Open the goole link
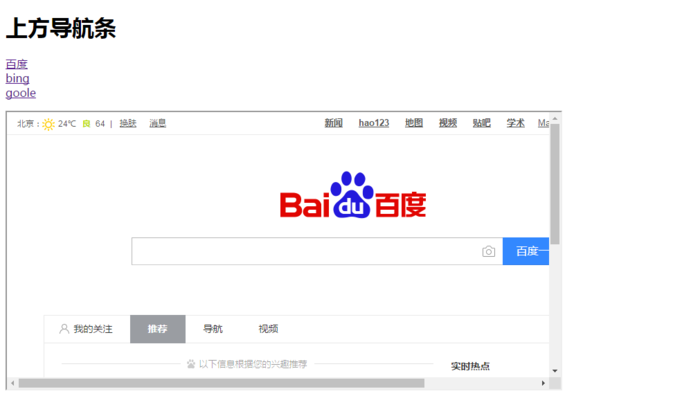Image resolution: width=700 pixels, height=407 pixels. (21, 93)
